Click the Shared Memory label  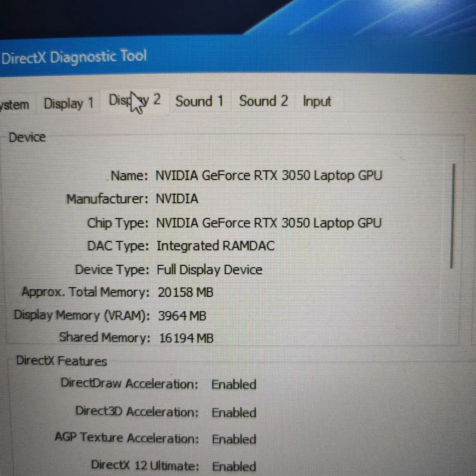(105, 338)
